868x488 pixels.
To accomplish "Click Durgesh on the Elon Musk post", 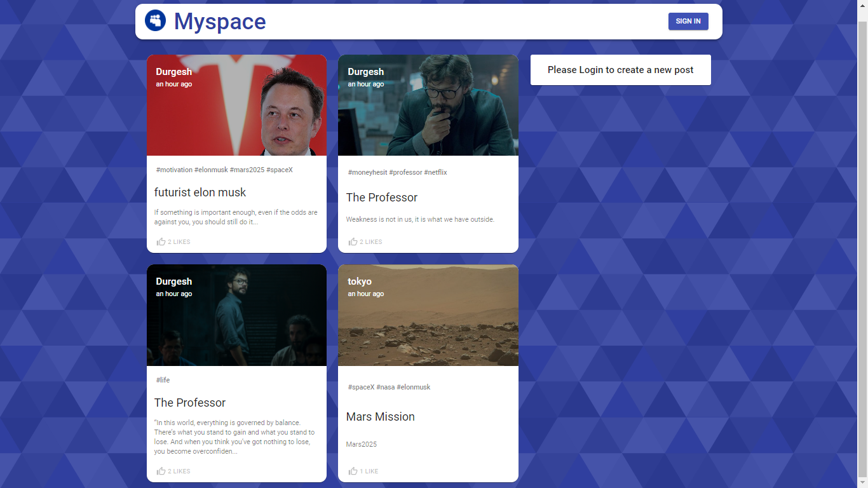I will [x=174, y=72].
